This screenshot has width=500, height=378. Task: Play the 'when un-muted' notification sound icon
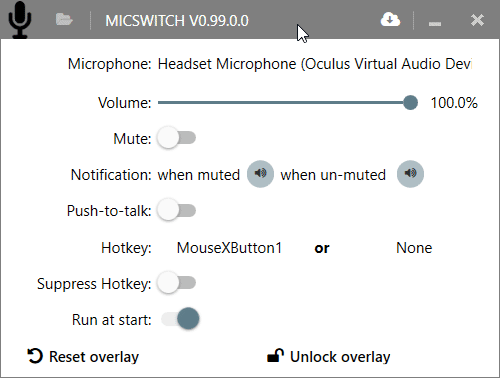click(x=410, y=174)
